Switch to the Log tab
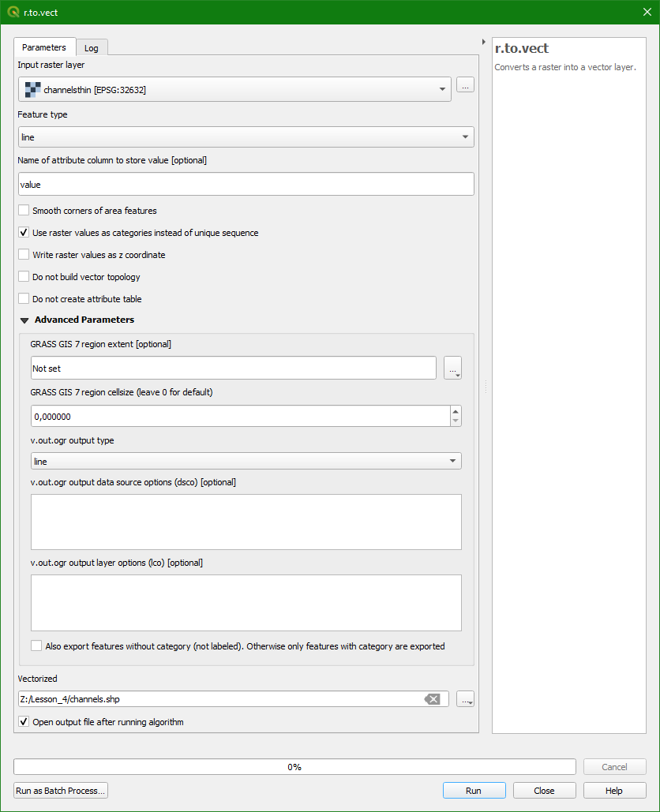The image size is (660, 812). click(92, 47)
